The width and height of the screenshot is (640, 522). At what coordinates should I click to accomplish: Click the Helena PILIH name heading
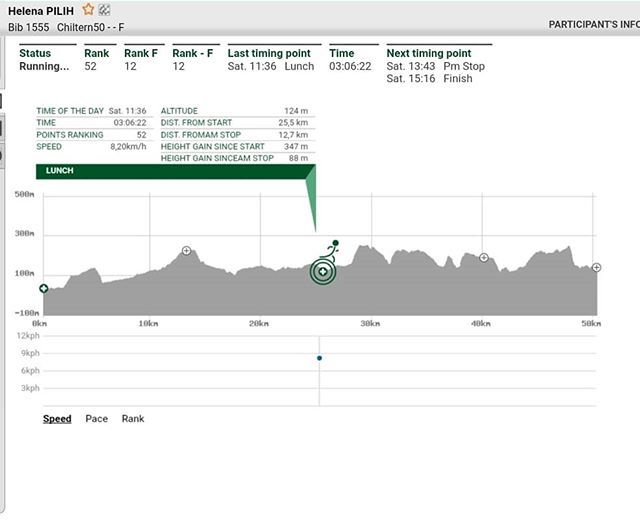coord(41,11)
